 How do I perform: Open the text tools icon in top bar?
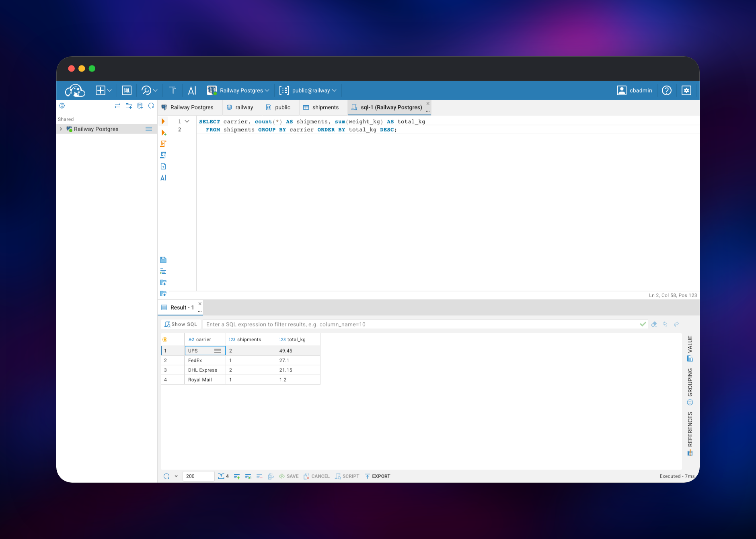(173, 90)
